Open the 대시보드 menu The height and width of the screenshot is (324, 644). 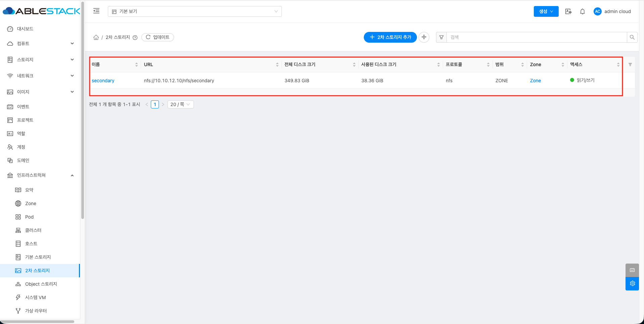coord(40,29)
